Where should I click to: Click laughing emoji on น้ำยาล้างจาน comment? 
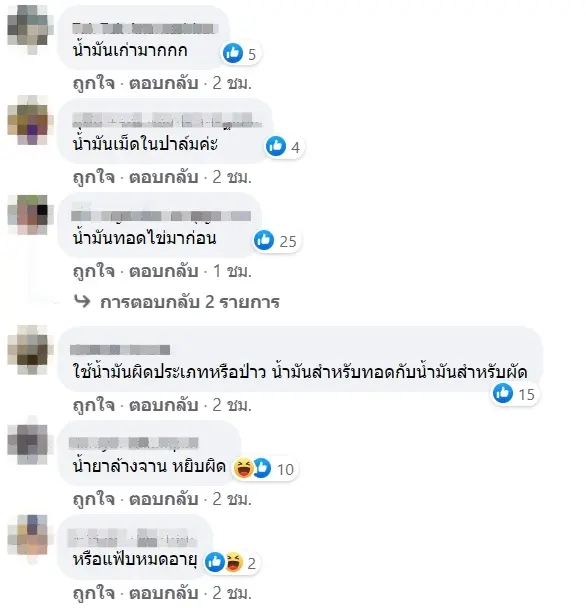point(243,468)
